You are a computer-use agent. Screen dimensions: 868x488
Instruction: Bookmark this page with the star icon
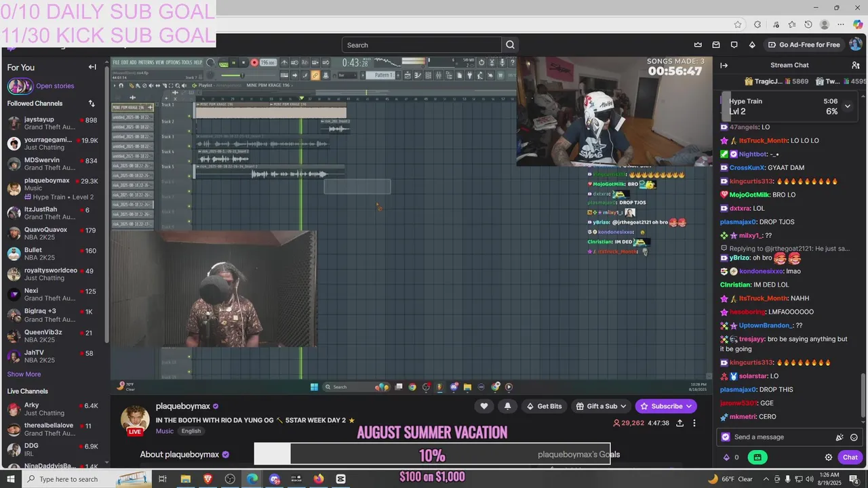[738, 24]
